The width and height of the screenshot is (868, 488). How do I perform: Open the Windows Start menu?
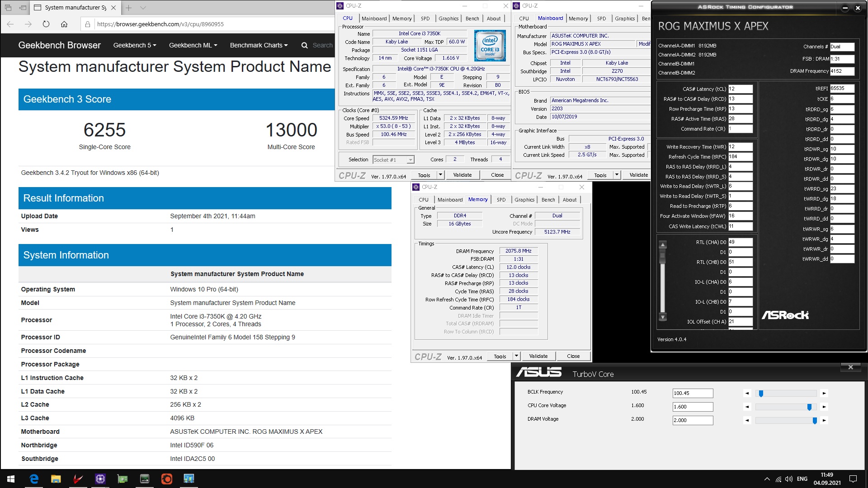pos(11,479)
